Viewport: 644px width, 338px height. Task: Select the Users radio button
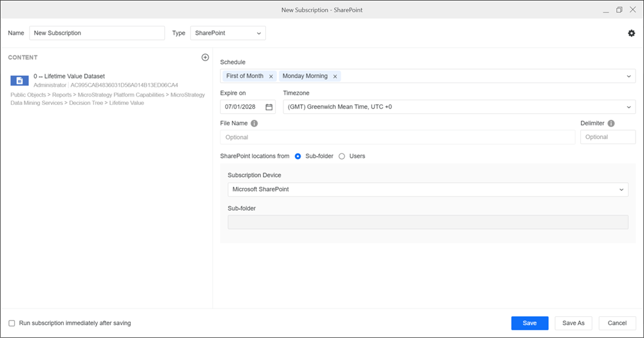point(342,156)
